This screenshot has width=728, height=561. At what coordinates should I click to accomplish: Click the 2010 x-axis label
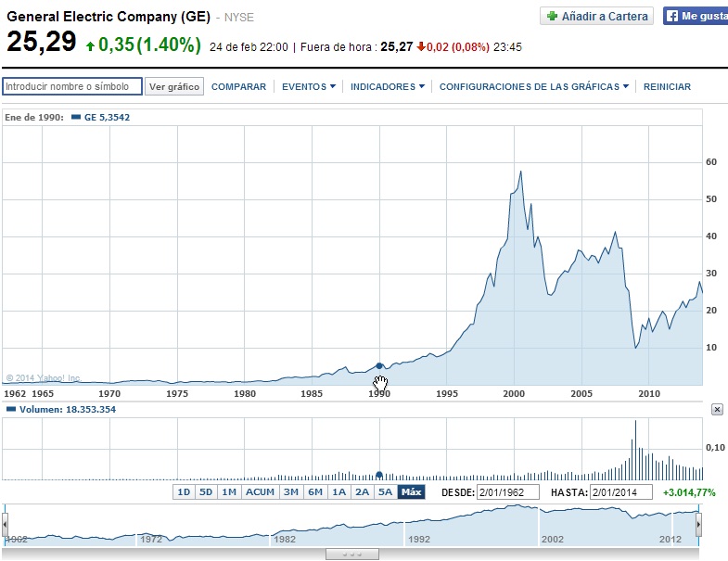pos(648,393)
